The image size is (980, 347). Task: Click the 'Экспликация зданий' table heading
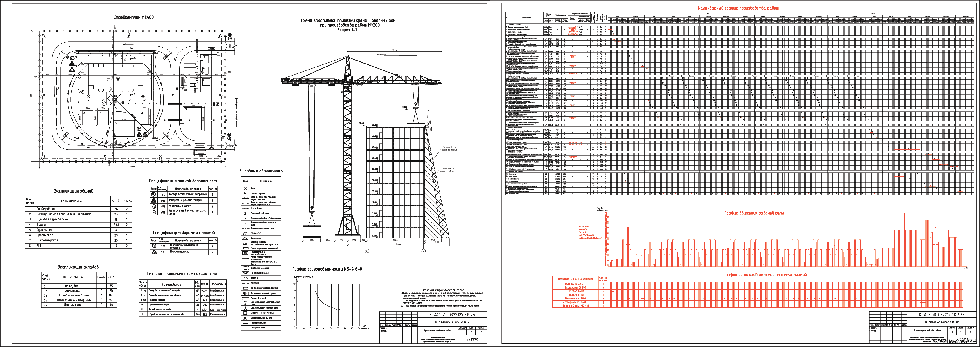[x=73, y=191]
